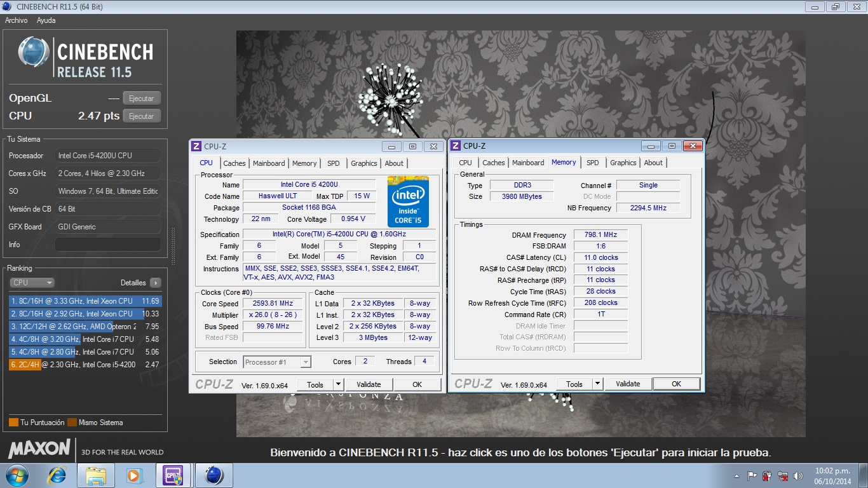
Task: Open Action Center flag icon
Action: (752, 476)
